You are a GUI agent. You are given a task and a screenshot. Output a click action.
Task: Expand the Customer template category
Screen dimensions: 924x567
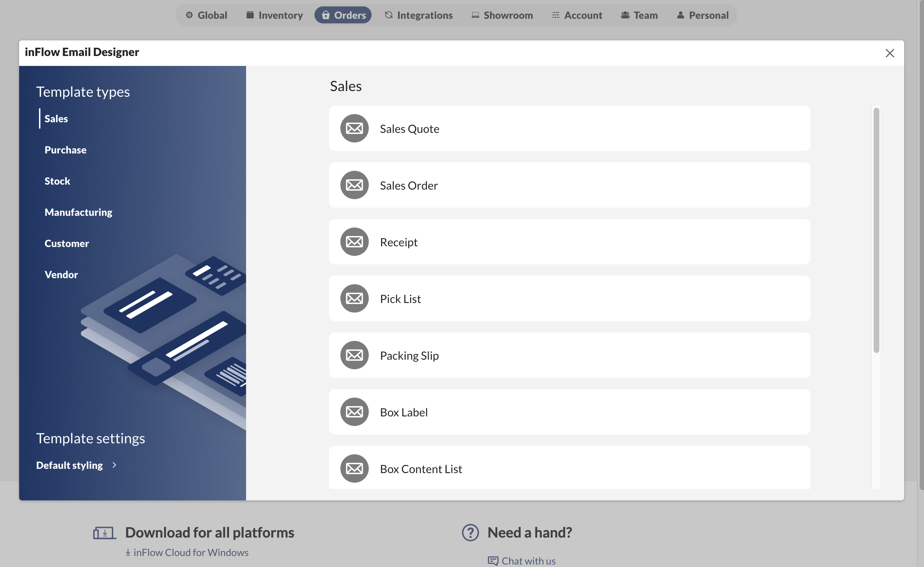(67, 243)
